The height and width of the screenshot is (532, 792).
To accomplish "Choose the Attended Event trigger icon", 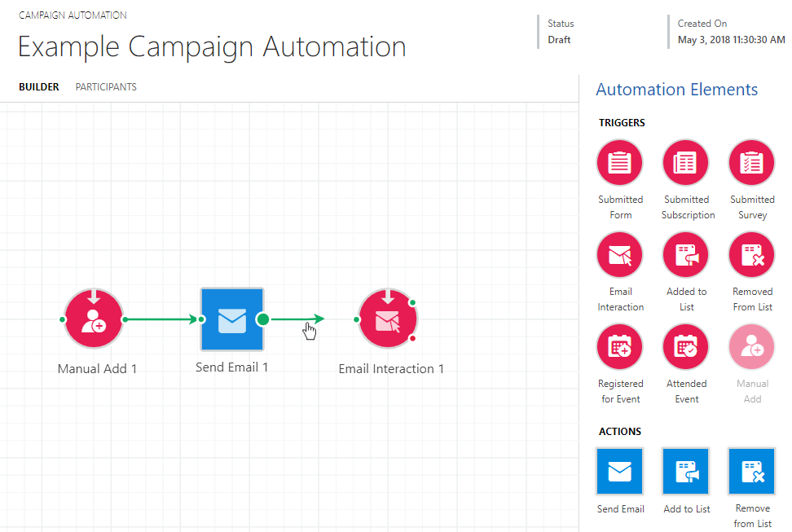I will click(x=686, y=347).
